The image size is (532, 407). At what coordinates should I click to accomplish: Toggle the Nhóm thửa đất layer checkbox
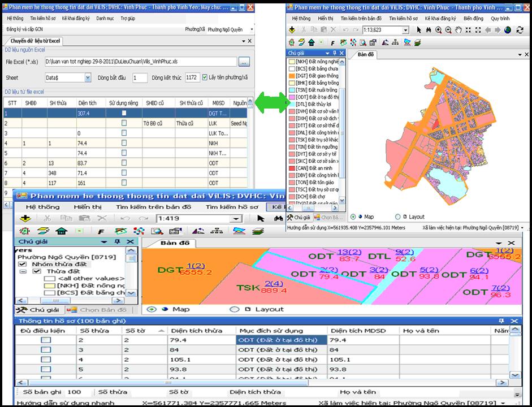23,264
